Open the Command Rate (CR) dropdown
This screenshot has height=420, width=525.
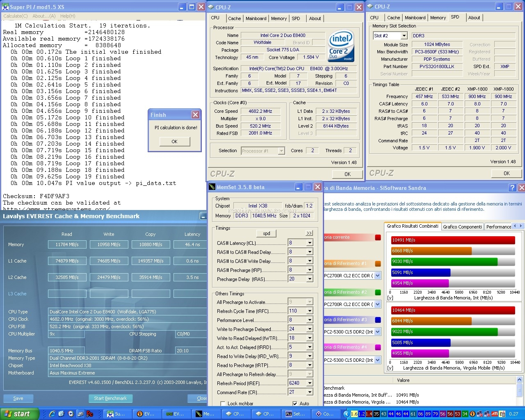point(310,392)
